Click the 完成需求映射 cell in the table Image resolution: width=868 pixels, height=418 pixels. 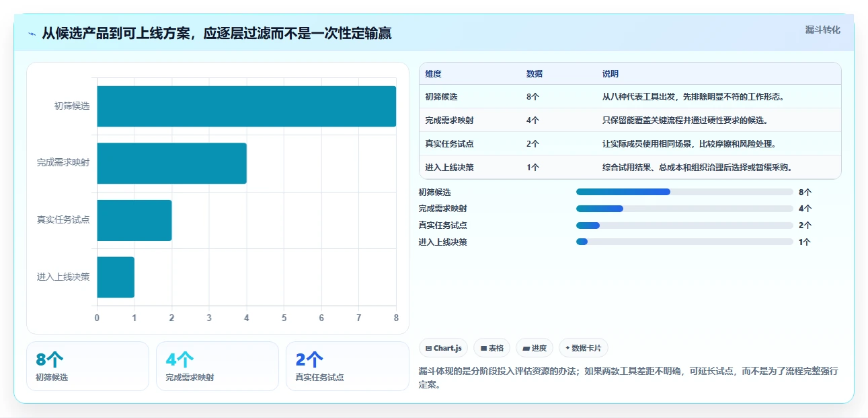pyautogui.click(x=450, y=120)
